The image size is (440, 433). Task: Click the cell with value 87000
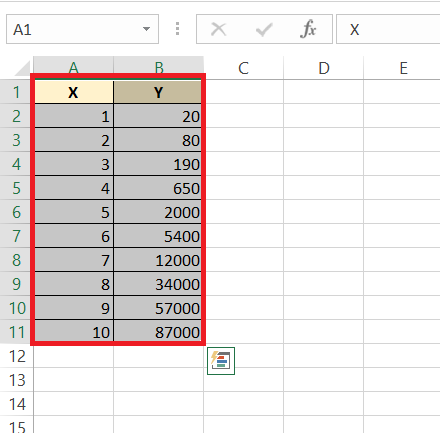click(x=158, y=332)
